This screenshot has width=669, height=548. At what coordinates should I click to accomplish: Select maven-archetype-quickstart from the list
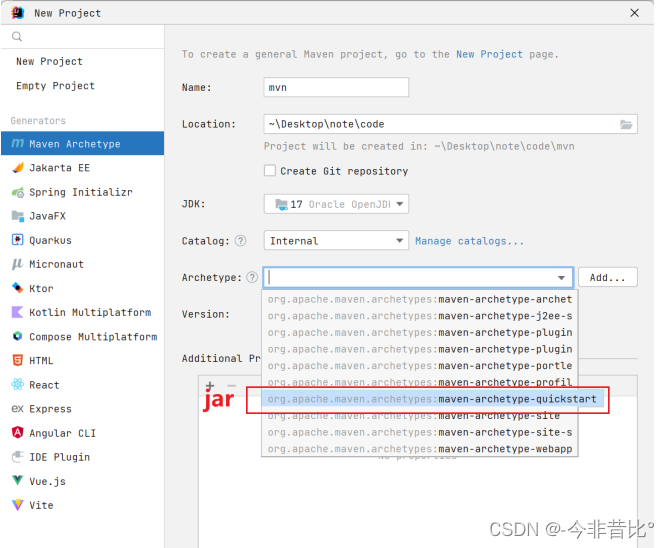pos(432,399)
